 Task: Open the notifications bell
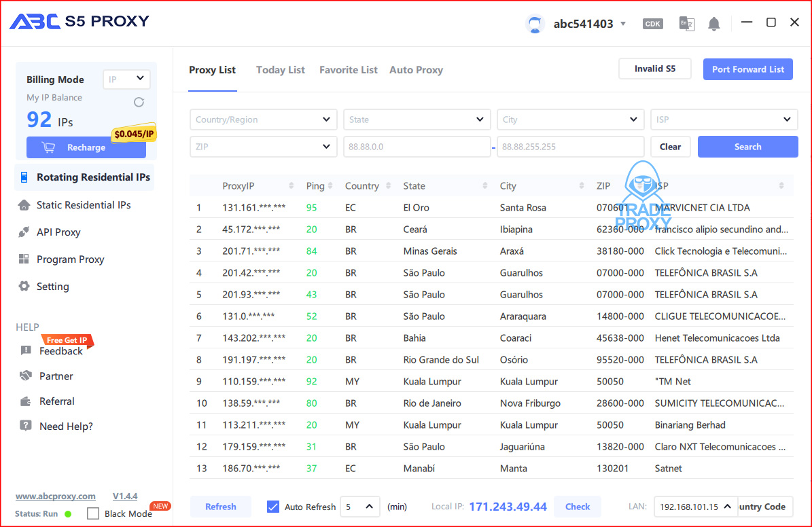click(x=714, y=24)
